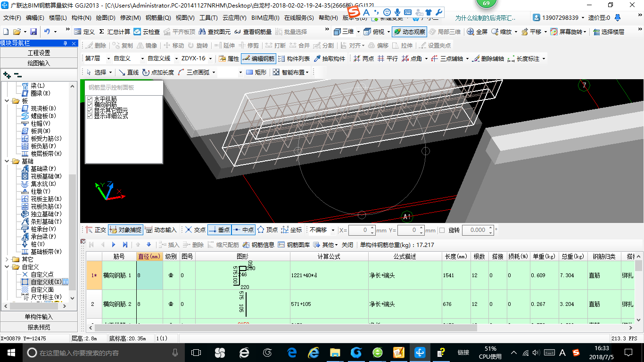The height and width of the screenshot is (362, 644).
Task: Click the 插入 insert row button
Action: tap(170, 245)
